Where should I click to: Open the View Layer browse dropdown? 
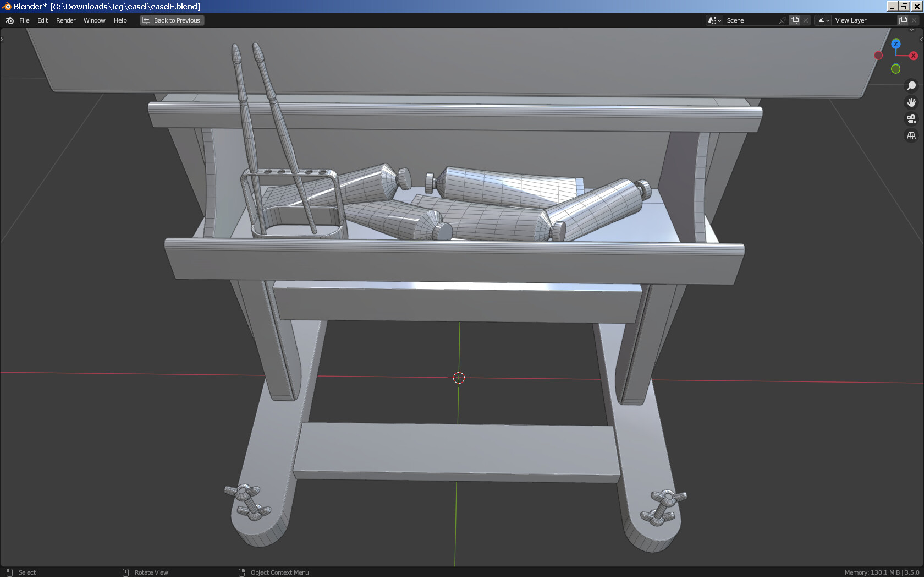coord(823,20)
